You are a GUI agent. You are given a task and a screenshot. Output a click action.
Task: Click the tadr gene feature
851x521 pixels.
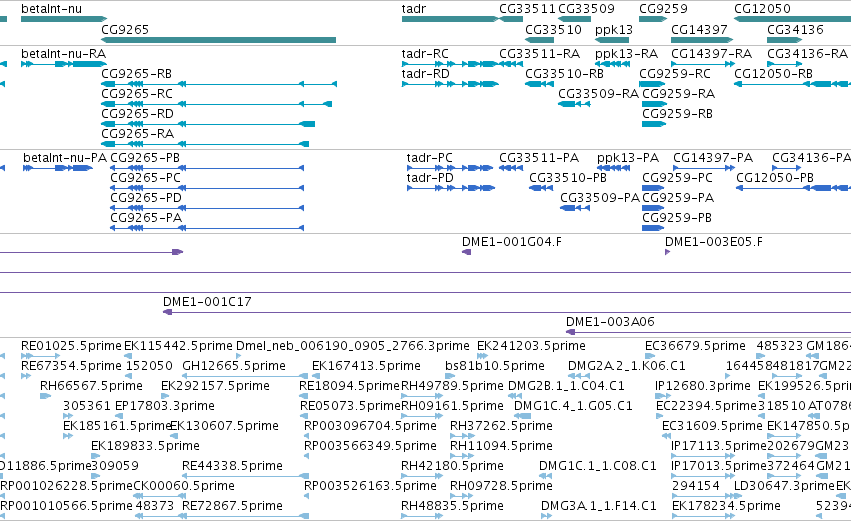pos(450,19)
